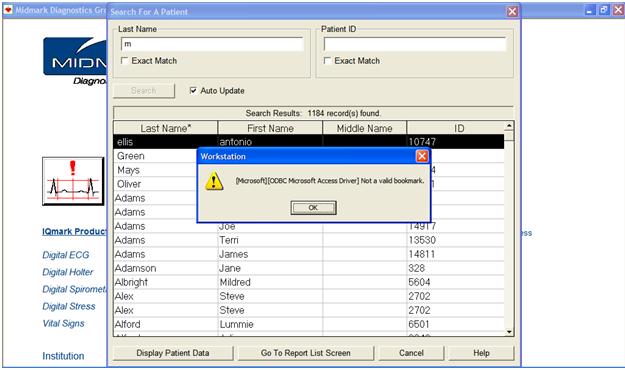Close the Search For A Patient window
Image resolution: width=625 pixels, height=370 pixels.
(x=512, y=12)
